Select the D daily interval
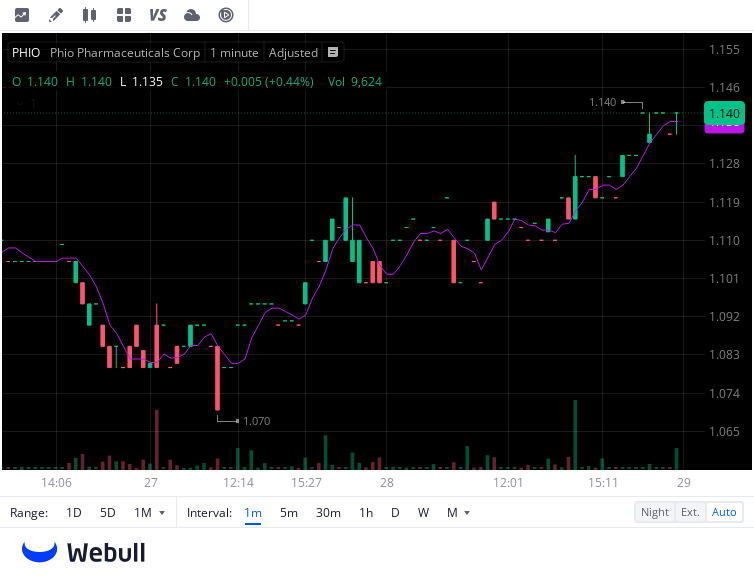 coord(395,513)
